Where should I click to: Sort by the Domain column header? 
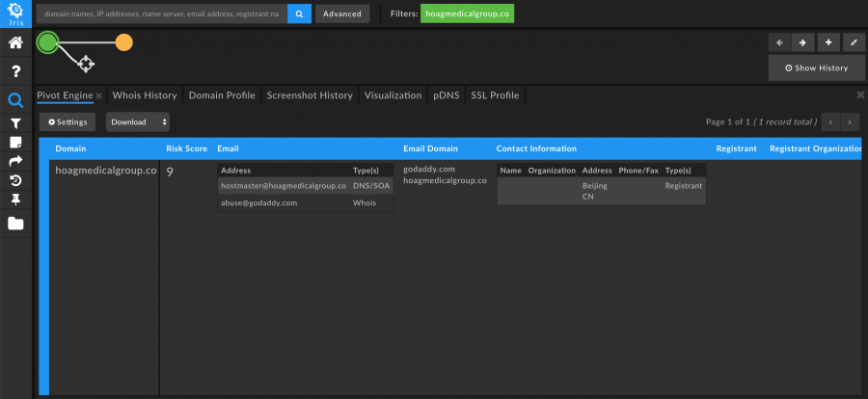coord(70,148)
